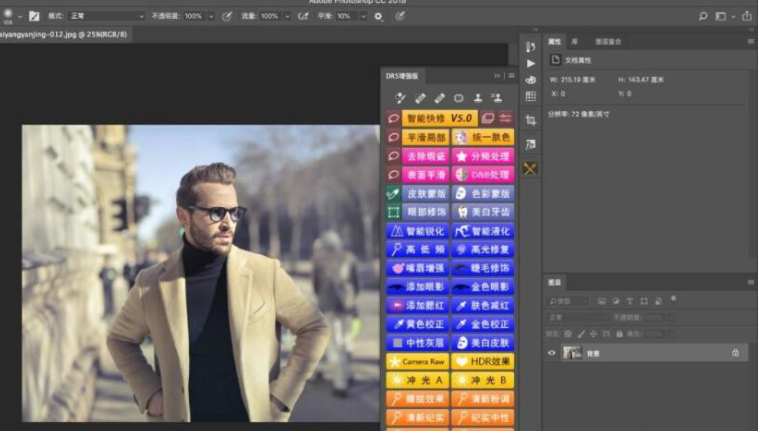Image resolution: width=760 pixels, height=431 pixels.
Task: Toggle pressure for opacity icon
Action: 226,17
